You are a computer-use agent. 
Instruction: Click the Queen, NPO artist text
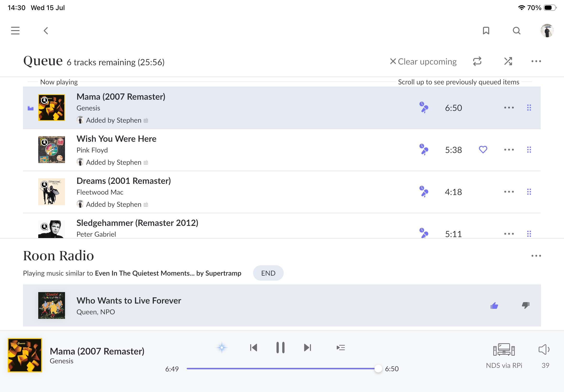point(96,312)
